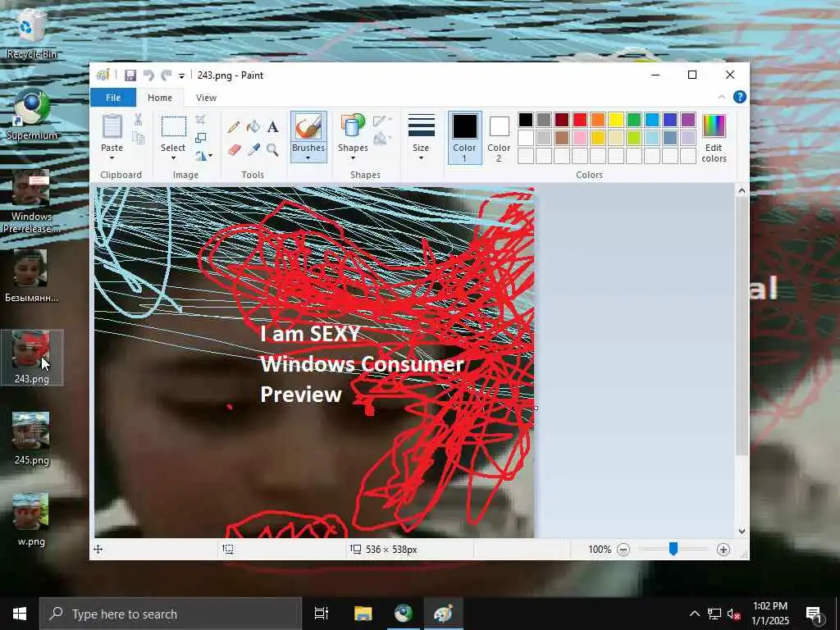This screenshot has height=630, width=840.
Task: Select the Recycle Bin desktop icon
Action: [x=32, y=32]
